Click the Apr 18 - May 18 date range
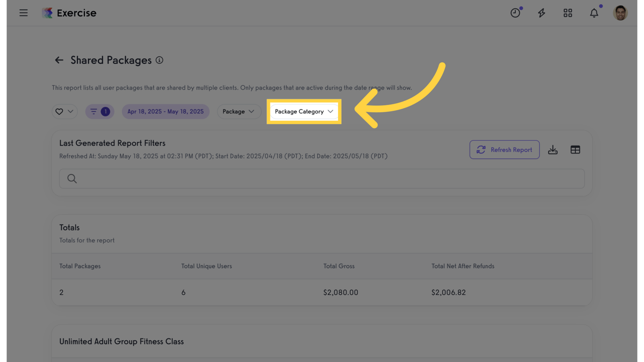This screenshot has height=362, width=644. [165, 112]
